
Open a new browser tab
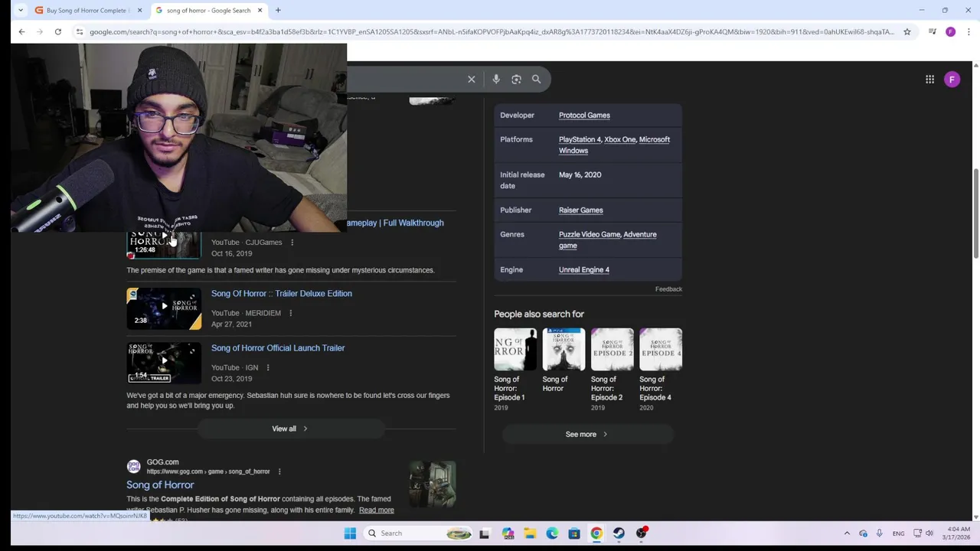(278, 10)
